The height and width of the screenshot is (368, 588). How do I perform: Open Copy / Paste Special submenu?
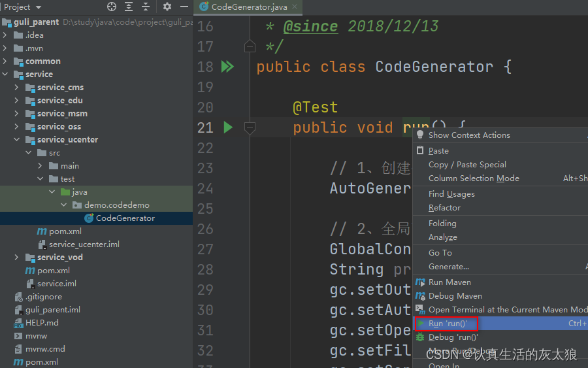[500, 164]
